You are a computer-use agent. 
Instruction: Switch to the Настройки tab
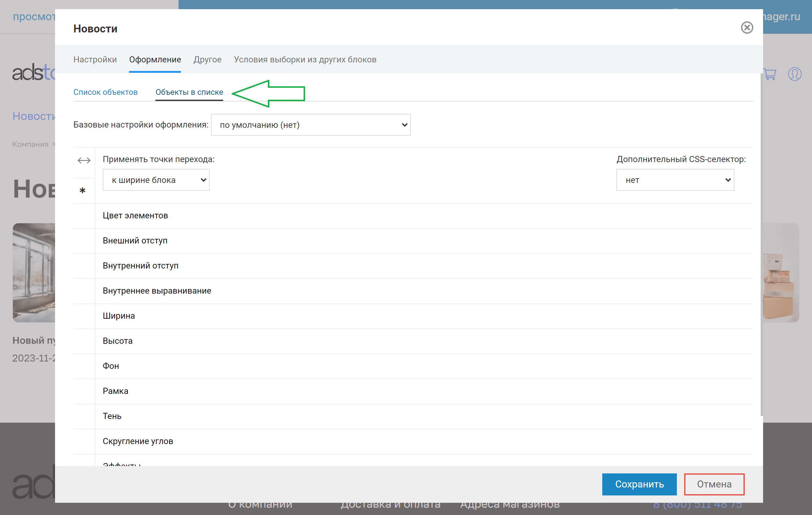[95, 59]
